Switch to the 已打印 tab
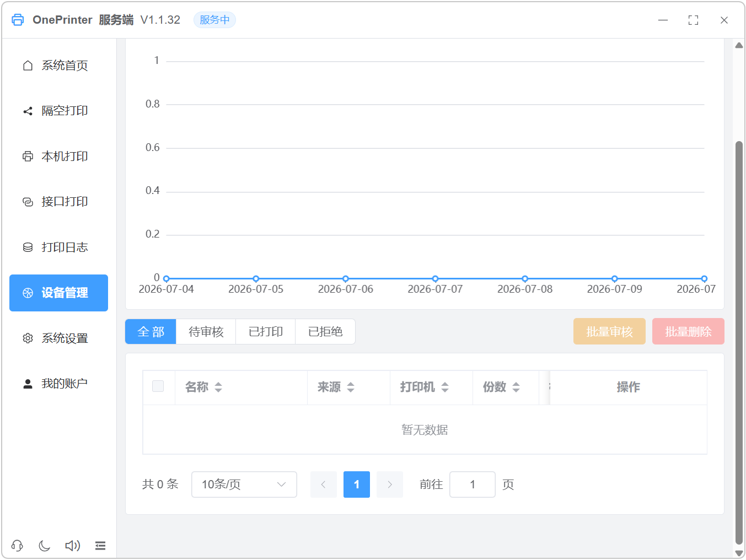 (x=266, y=332)
